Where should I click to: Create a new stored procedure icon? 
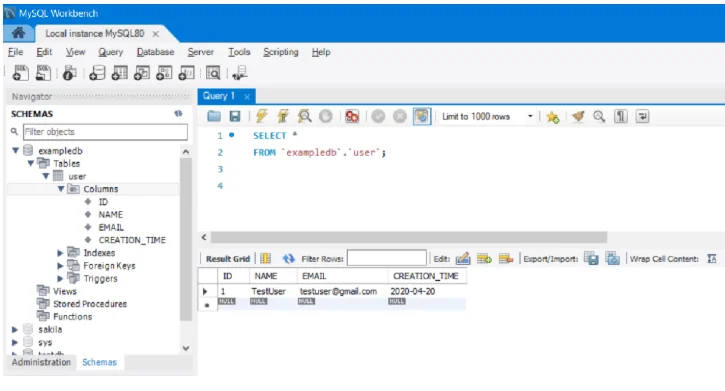coord(164,73)
